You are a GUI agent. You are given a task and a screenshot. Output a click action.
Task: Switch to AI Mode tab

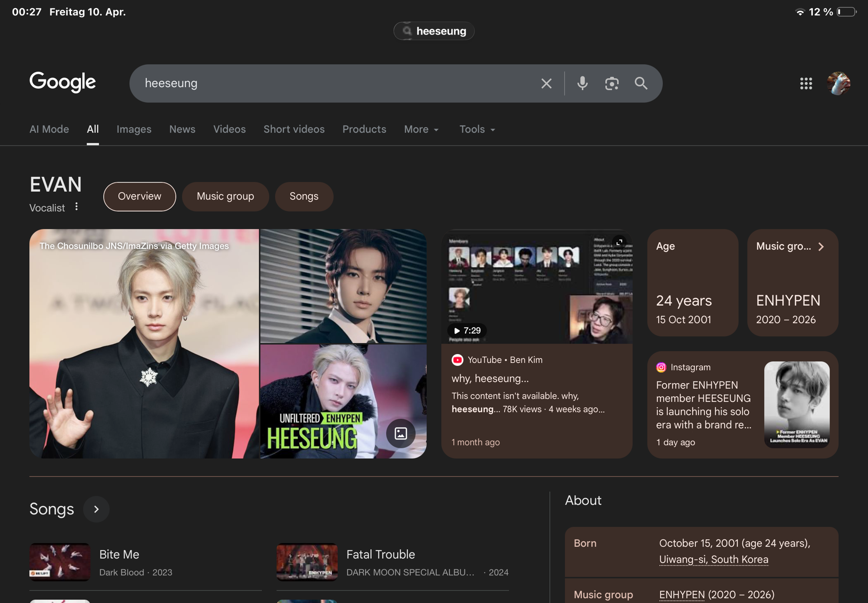click(49, 129)
